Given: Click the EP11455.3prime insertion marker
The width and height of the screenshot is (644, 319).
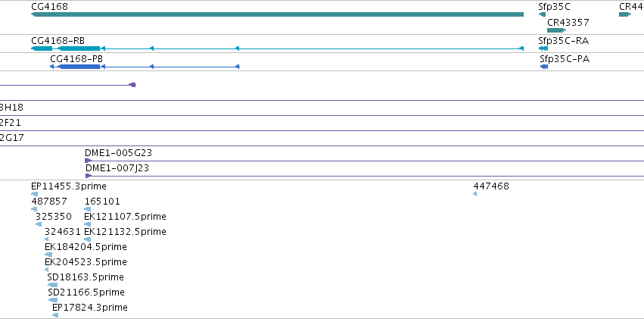Looking at the screenshot, I should click(x=35, y=194).
